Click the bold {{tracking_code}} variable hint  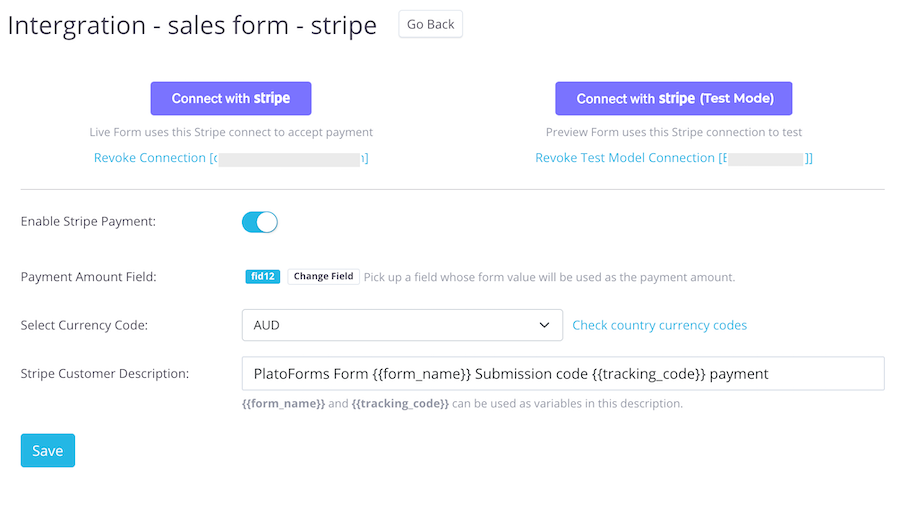pyautogui.click(x=400, y=404)
